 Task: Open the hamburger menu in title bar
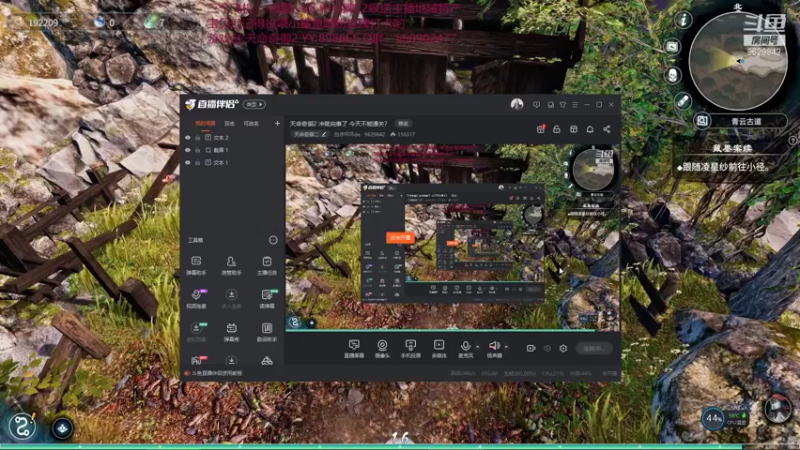coord(575,105)
